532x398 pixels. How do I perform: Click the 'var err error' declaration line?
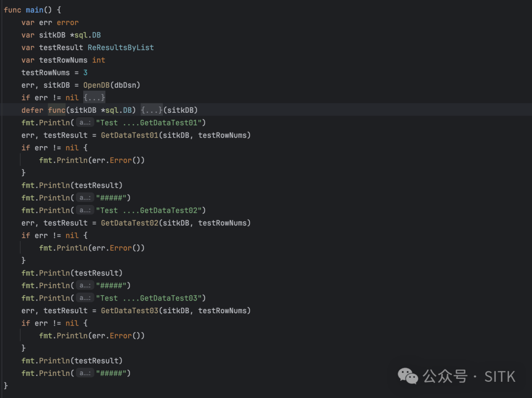50,22
